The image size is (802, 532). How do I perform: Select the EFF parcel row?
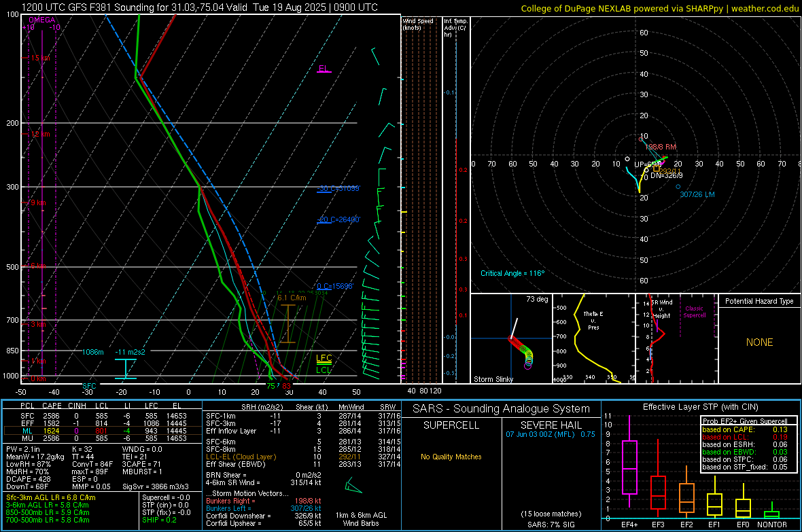[x=103, y=423]
